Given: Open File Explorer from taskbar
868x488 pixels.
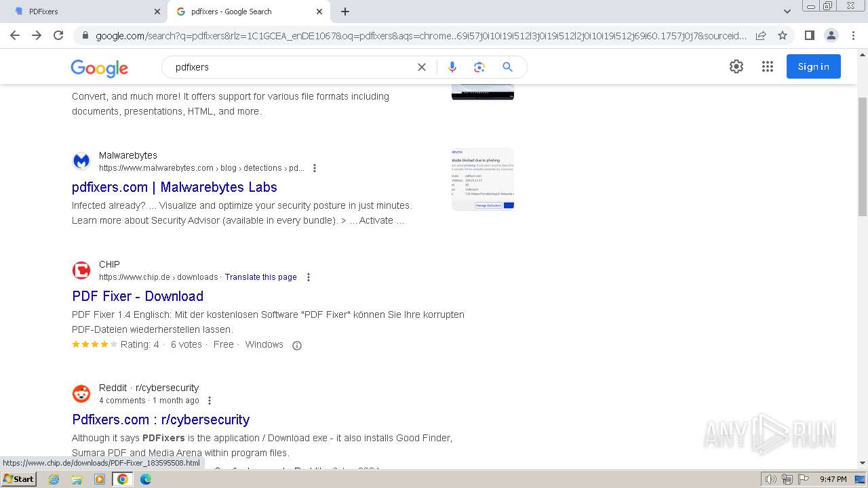Looking at the screenshot, I should click(x=77, y=479).
